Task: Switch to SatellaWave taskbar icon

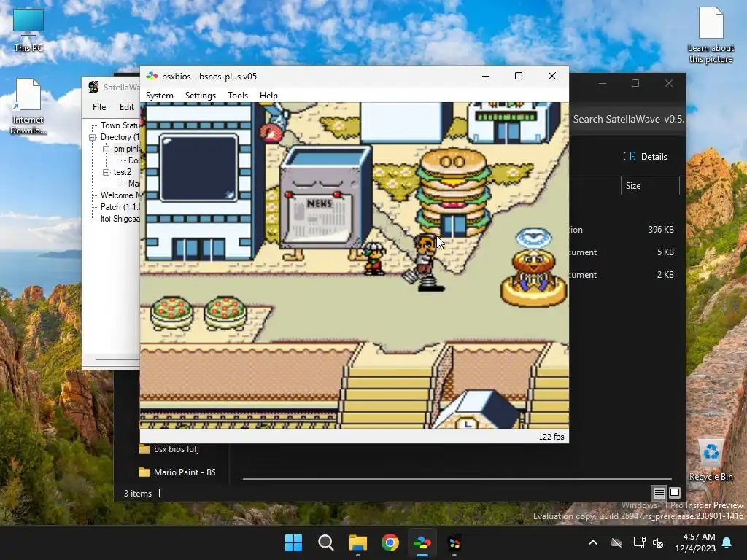Action: click(454, 542)
